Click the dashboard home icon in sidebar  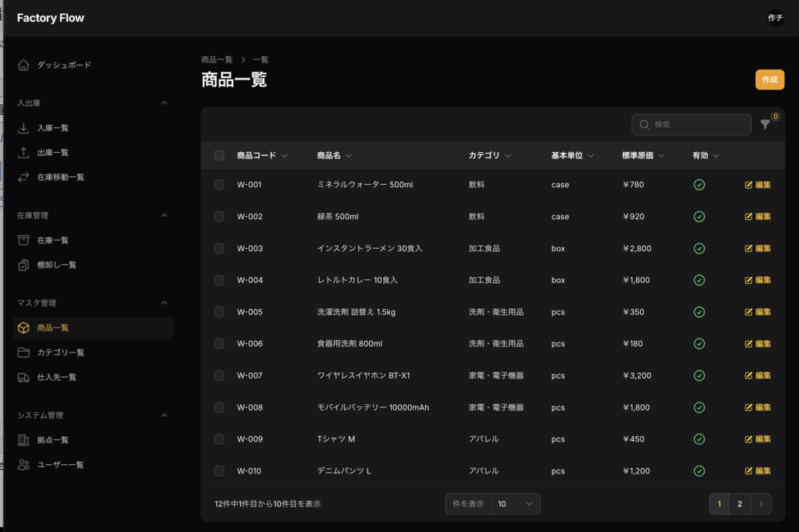point(23,65)
